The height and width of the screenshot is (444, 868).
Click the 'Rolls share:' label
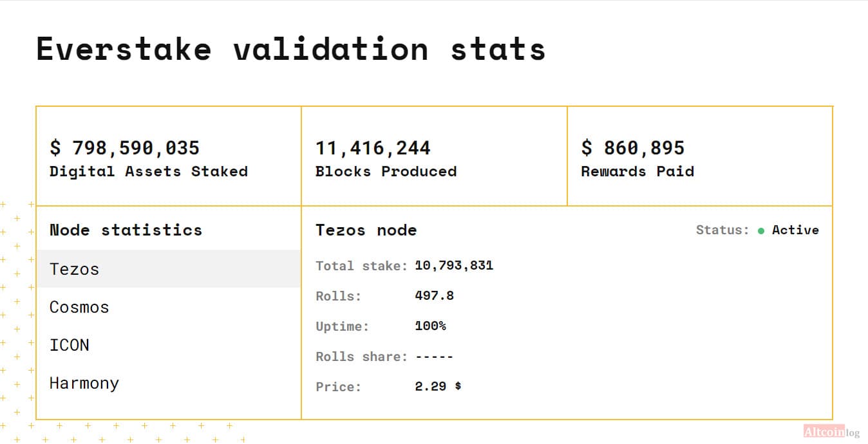click(361, 356)
